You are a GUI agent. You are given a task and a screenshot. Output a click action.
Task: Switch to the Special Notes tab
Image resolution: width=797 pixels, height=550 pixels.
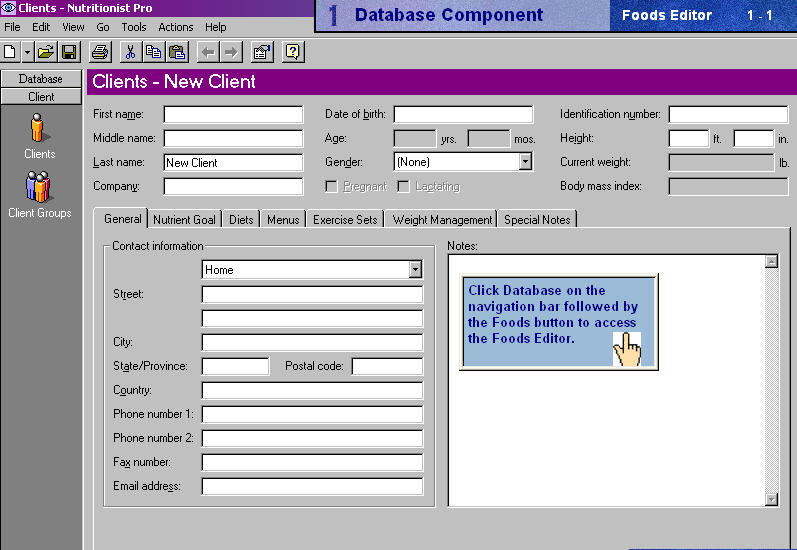[x=537, y=220]
